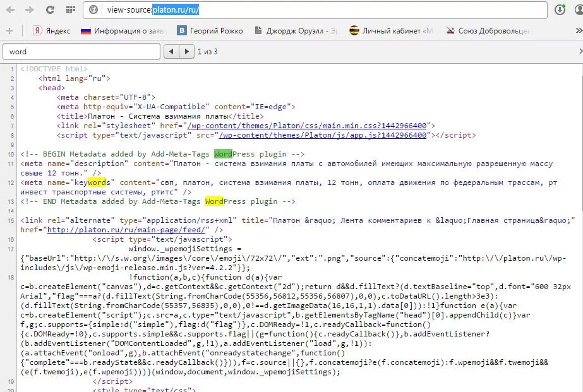The width and height of the screenshot is (583, 392).
Task: Click the find field containing word
Action: tap(81, 52)
